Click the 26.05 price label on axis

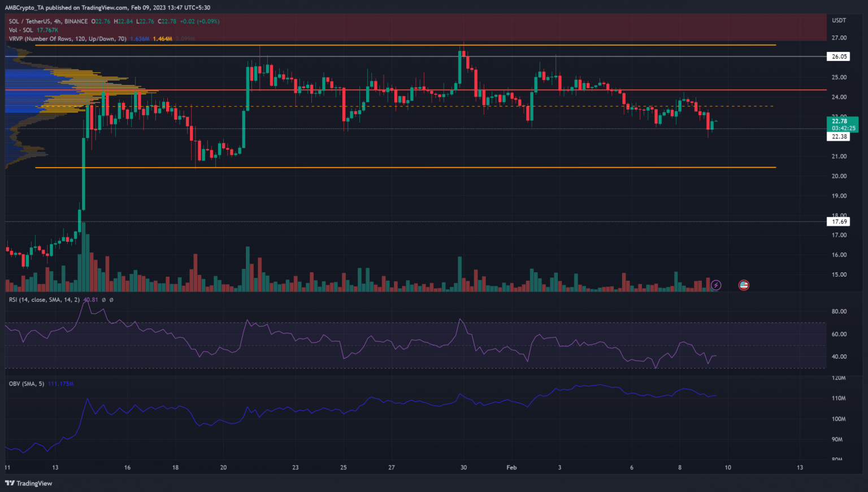click(839, 56)
